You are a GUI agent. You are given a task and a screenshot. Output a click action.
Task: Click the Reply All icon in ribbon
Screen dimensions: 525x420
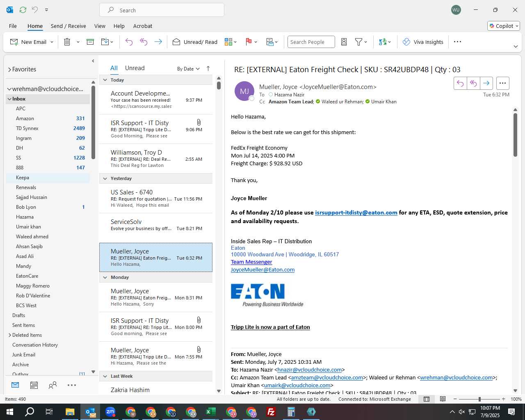(144, 42)
